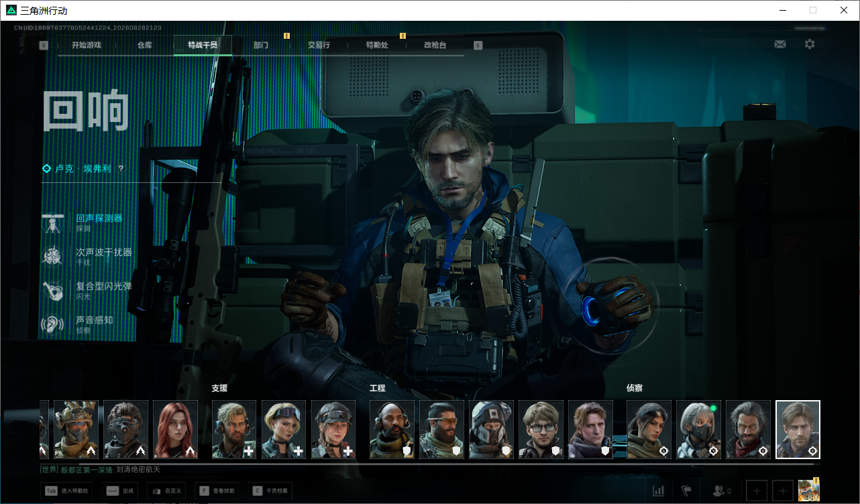
Task: Select the highlighted 回响 operator portrait
Action: (798, 430)
